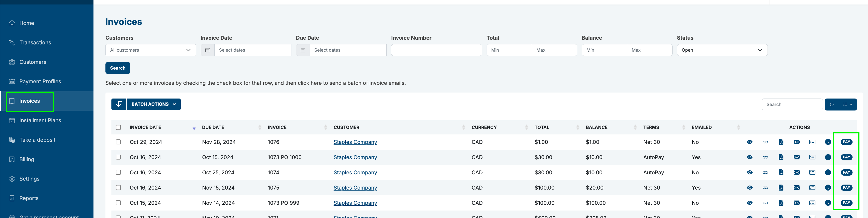Open the Reports page from the sidebar
The height and width of the screenshot is (218, 868).
[29, 199]
